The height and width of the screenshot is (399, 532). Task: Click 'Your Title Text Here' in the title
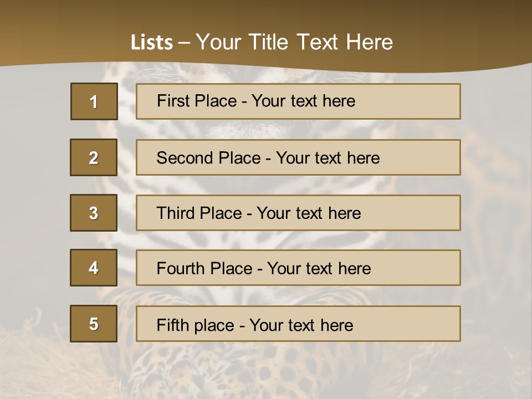(294, 43)
